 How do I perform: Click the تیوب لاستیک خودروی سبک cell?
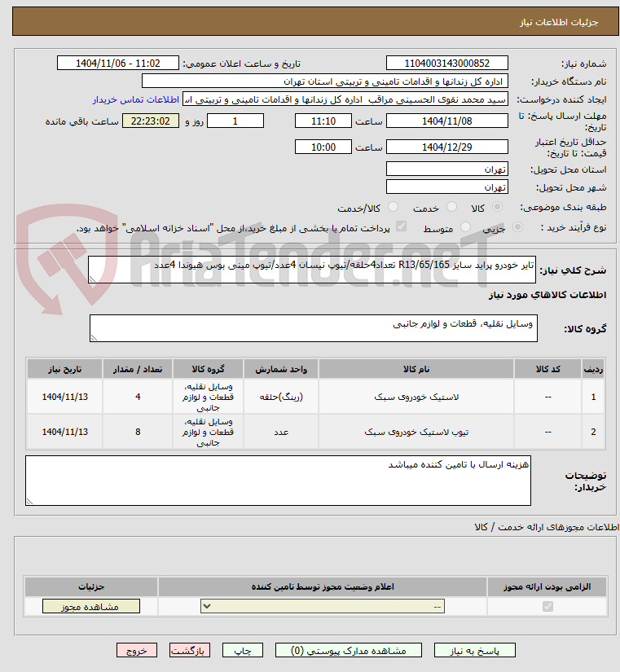[416, 432]
